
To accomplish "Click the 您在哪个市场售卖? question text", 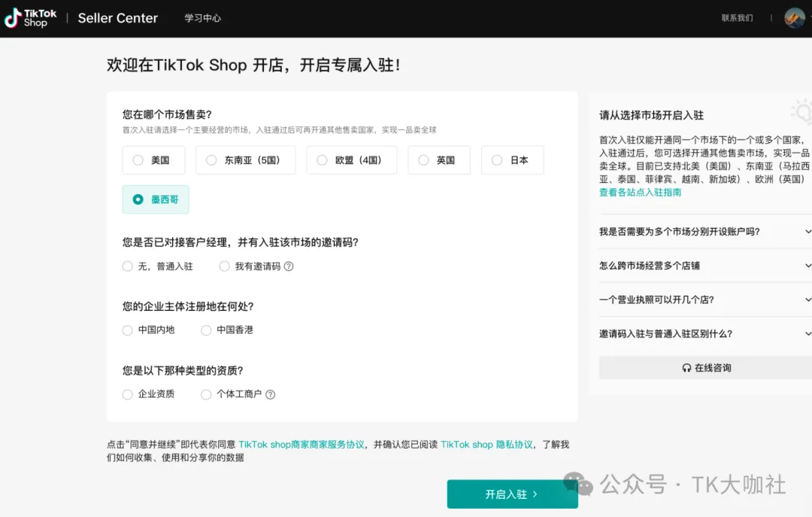I will pos(167,114).
